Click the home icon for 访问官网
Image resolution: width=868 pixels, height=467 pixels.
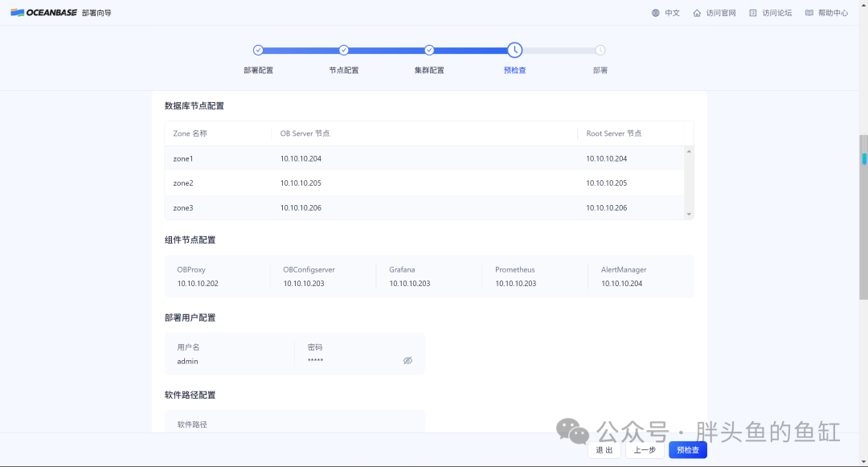[x=697, y=13]
